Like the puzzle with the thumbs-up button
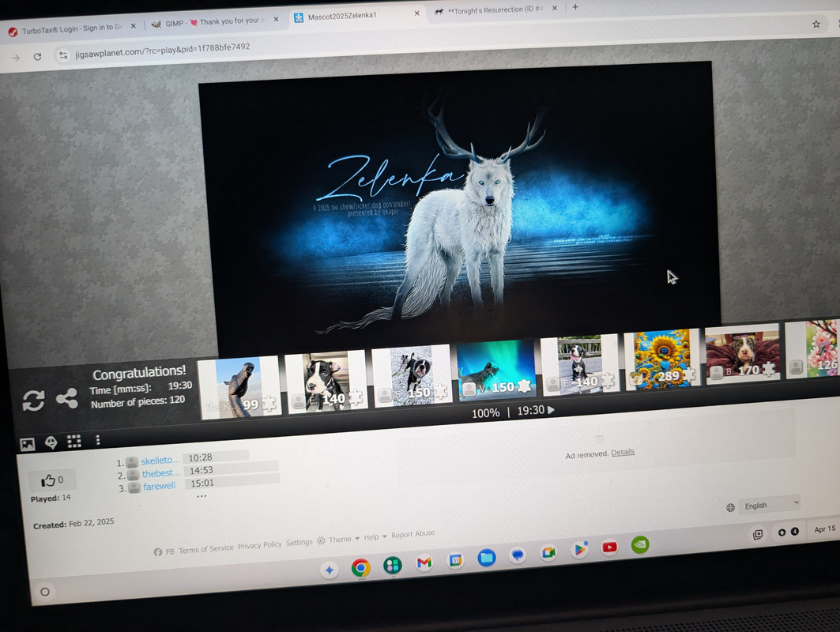Screen dimensions: 840x632 [x=52, y=480]
